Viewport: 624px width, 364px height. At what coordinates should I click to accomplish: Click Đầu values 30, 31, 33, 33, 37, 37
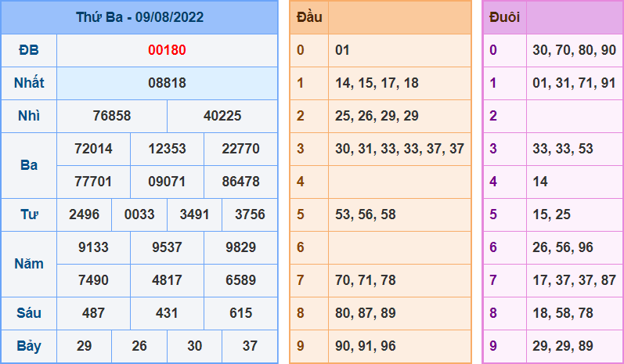(x=399, y=149)
